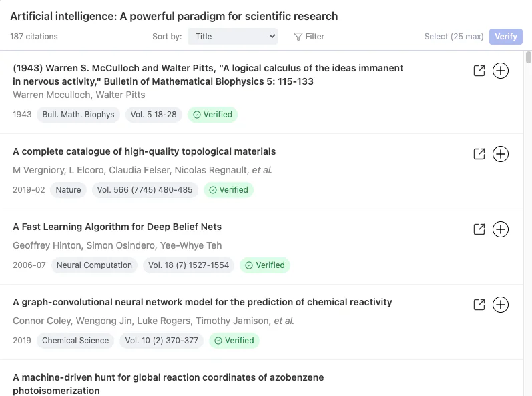
Task: Open the Filter options
Action: pos(309,37)
